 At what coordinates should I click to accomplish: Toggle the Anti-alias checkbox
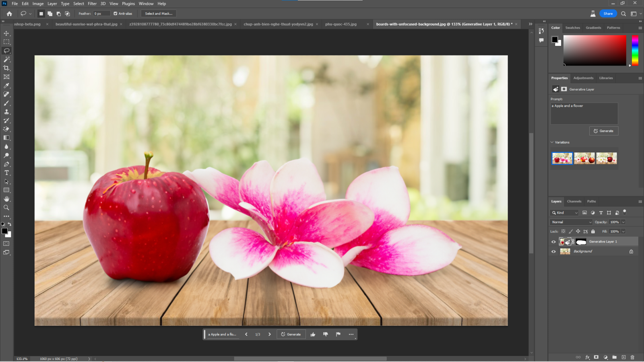[x=116, y=14]
